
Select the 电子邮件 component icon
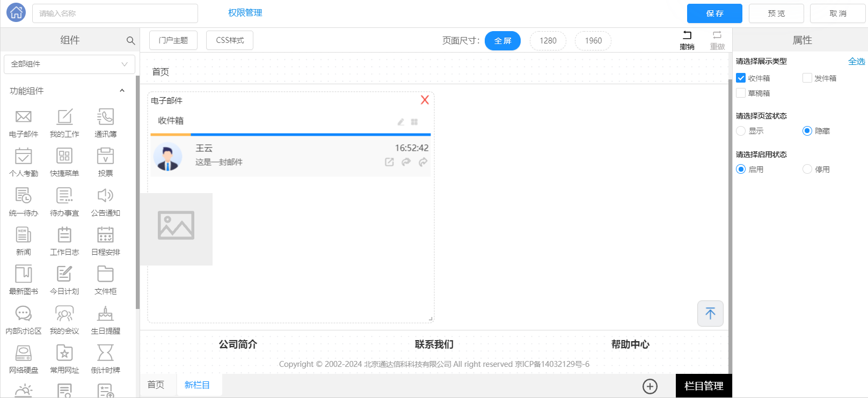[x=24, y=117]
